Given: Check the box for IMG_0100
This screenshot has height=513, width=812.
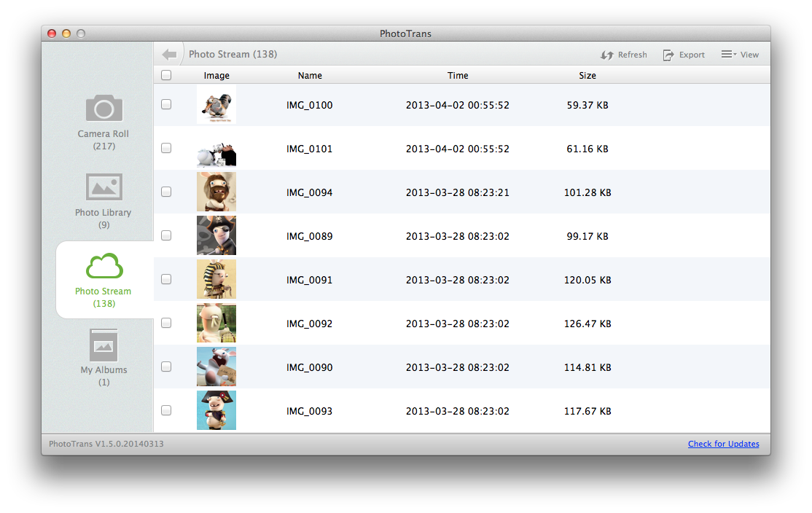Looking at the screenshot, I should (x=166, y=104).
